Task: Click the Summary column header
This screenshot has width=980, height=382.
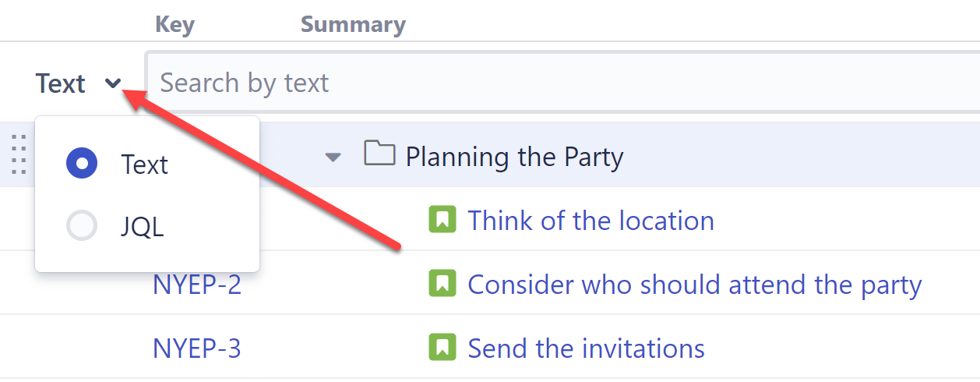Action: click(353, 24)
